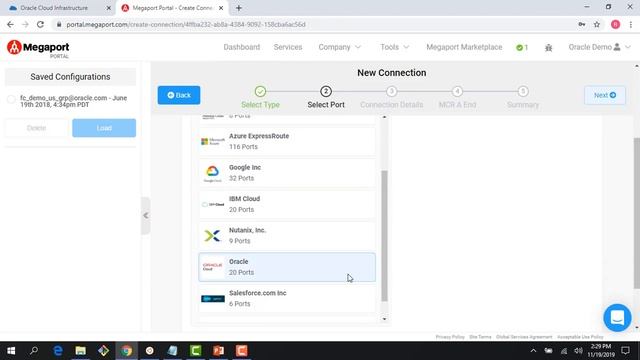Click the Salesforce logo icon

coord(213,299)
